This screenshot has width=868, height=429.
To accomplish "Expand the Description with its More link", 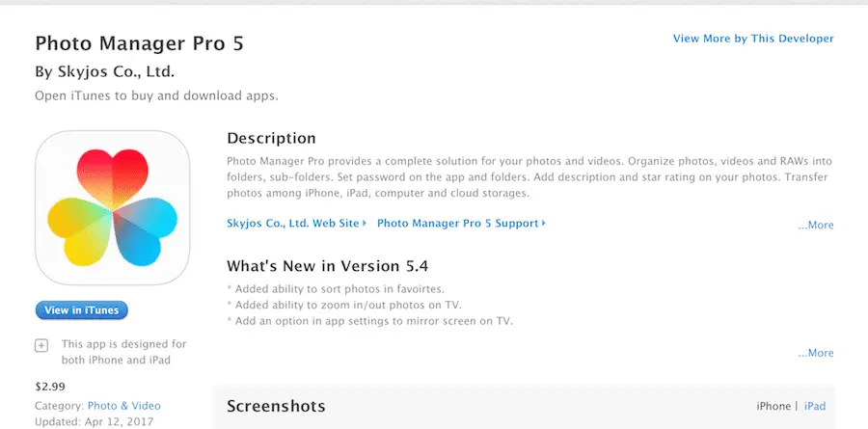I will coord(815,226).
